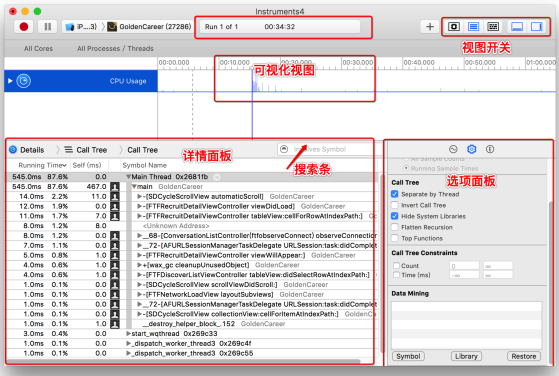Click the Details breadcrumb item

click(x=32, y=150)
